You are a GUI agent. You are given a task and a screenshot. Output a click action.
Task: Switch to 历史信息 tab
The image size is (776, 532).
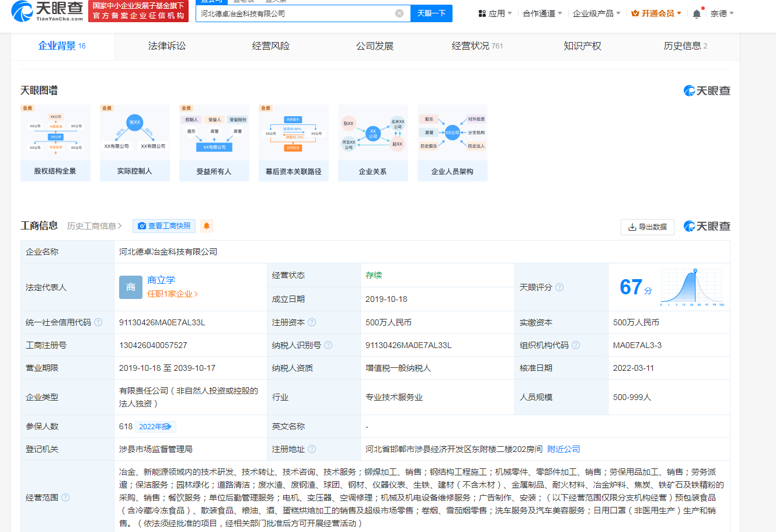685,46
